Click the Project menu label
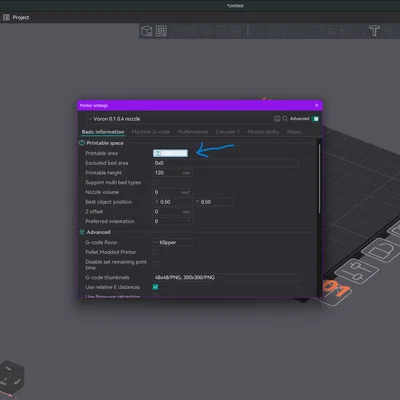This screenshot has height=400, width=400. (x=21, y=17)
